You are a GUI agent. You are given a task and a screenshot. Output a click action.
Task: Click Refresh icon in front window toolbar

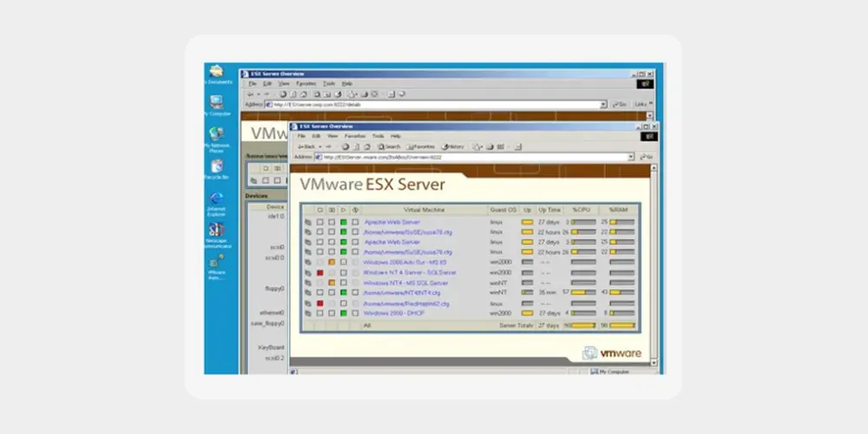tap(356, 147)
